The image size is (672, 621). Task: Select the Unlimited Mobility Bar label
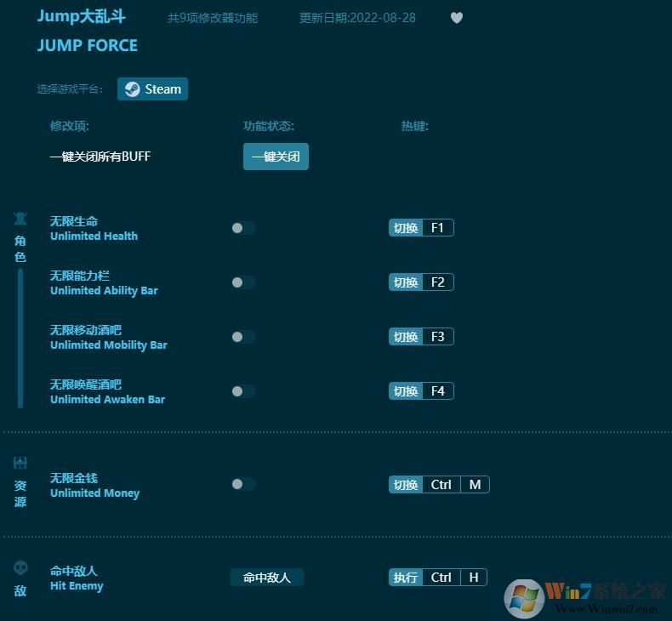point(108,345)
